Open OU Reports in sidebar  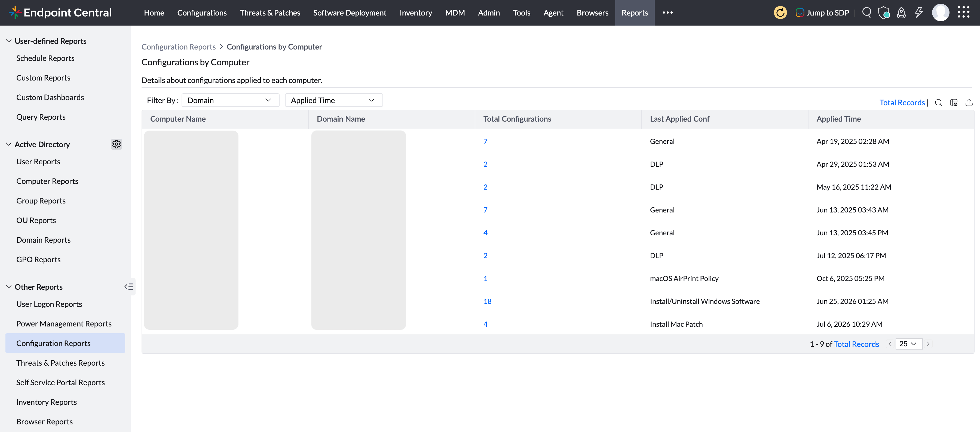click(36, 220)
